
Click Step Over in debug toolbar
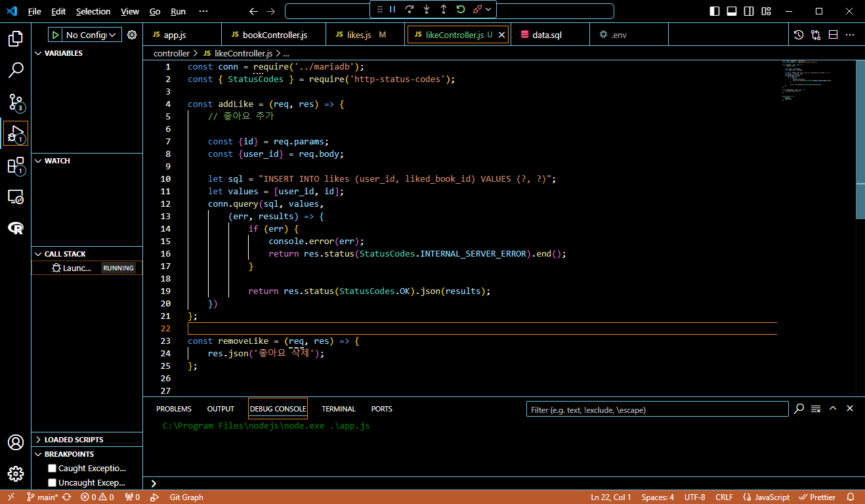[x=410, y=9]
